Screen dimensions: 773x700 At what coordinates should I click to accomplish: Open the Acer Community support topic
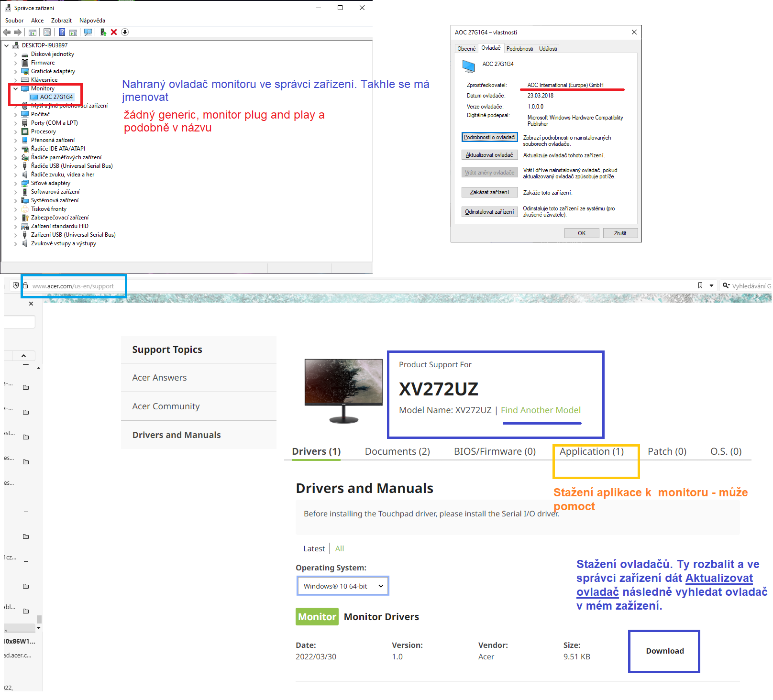(x=166, y=406)
